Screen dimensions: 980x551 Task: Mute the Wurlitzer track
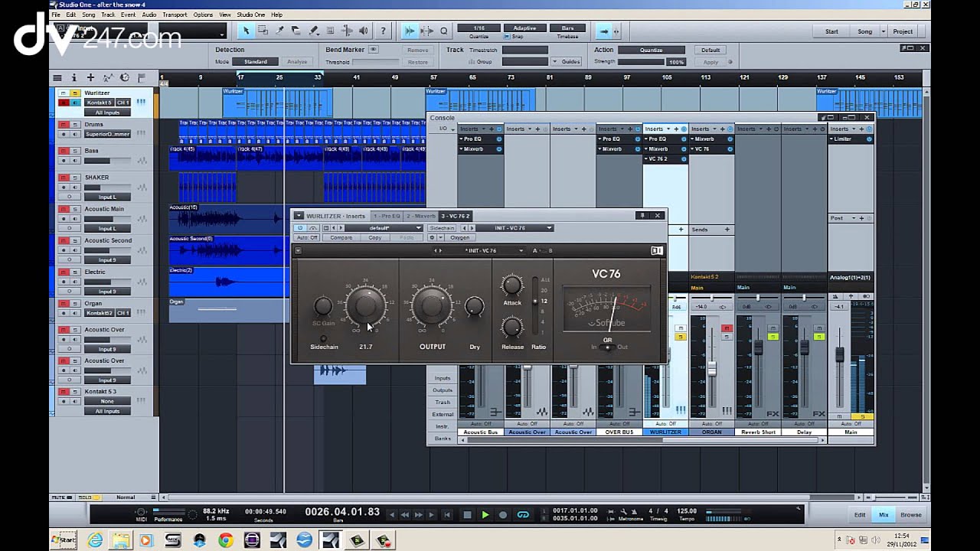64,93
